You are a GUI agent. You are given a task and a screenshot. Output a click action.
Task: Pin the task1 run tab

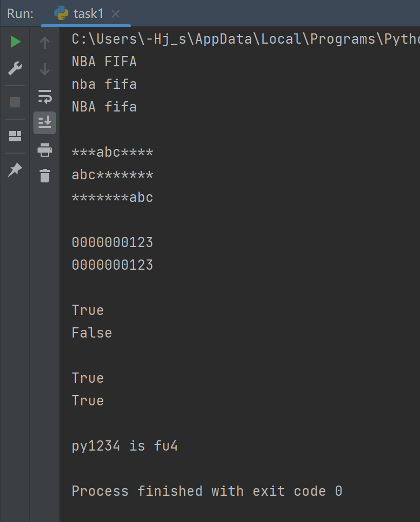click(x=15, y=170)
